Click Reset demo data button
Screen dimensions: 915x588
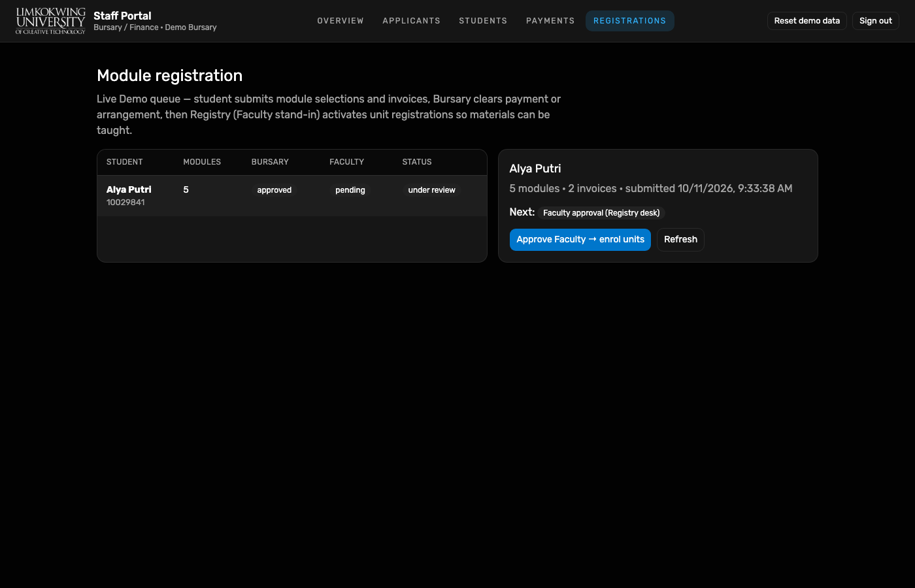[807, 21]
